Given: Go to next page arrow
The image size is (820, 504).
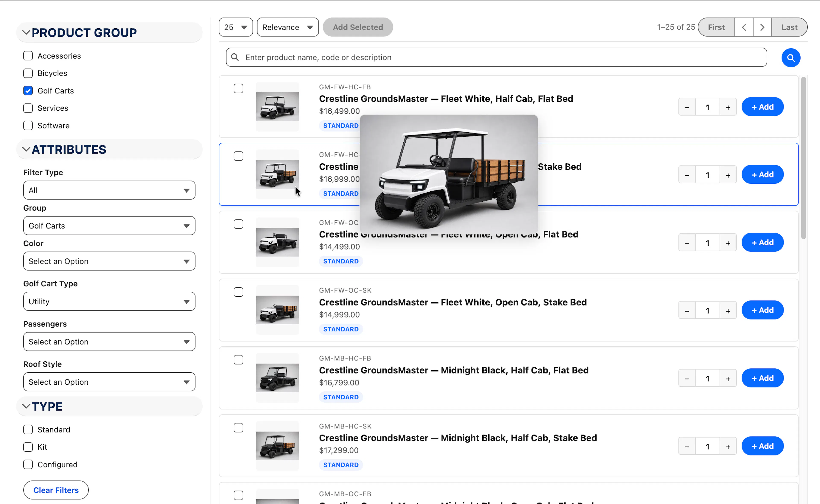Looking at the screenshot, I should (x=762, y=27).
